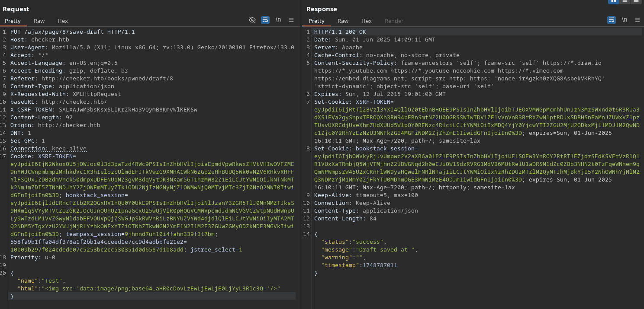The image size is (644, 309).
Task: Toggle the eye-slash visibility icon in Request panel
Action: point(252,20)
